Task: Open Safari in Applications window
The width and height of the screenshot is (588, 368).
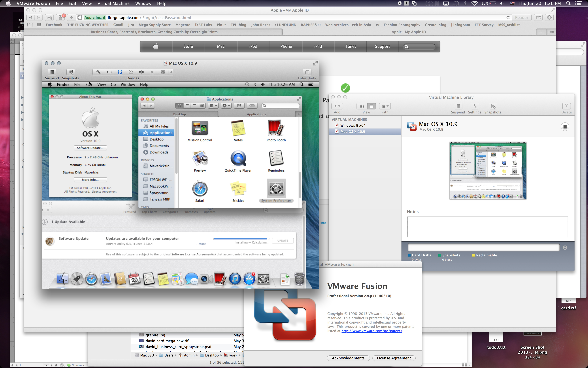Action: pyautogui.click(x=200, y=188)
